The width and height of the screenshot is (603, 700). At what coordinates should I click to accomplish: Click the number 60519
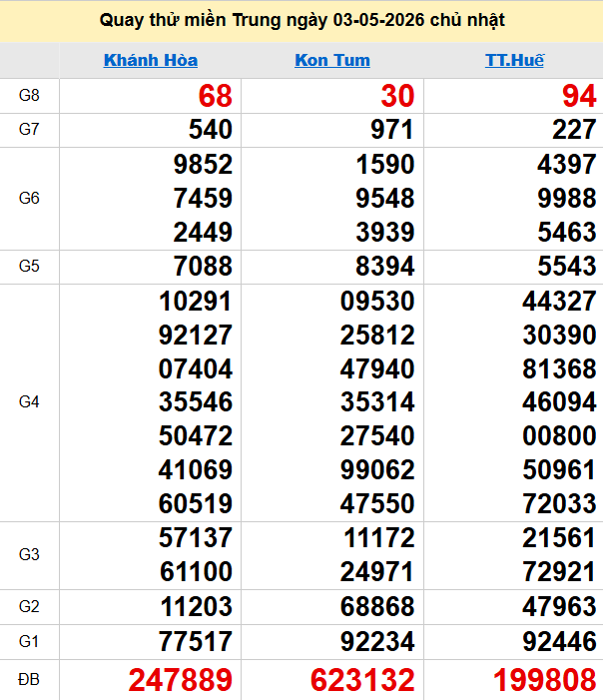coord(196,504)
